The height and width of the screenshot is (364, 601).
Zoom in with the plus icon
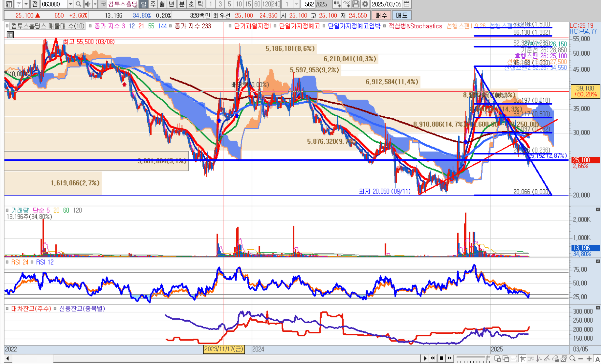tap(589, 358)
